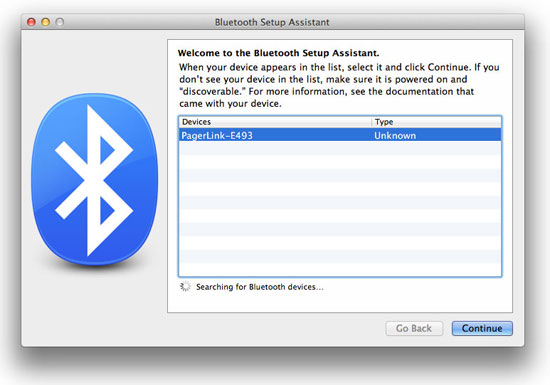Click the Welcome to the Bluetooth Setup Assistant heading
Screen dimensions: 550x385
tap(279, 53)
